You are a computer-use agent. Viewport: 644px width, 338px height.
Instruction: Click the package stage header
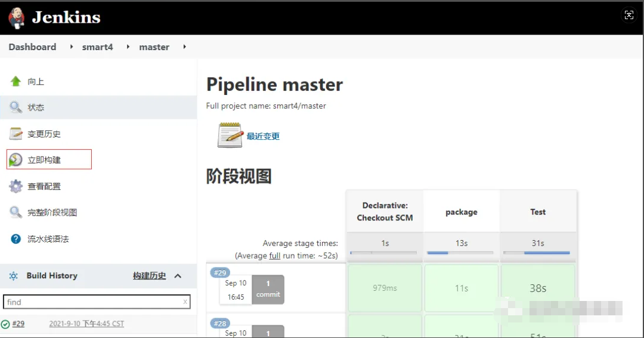(461, 212)
